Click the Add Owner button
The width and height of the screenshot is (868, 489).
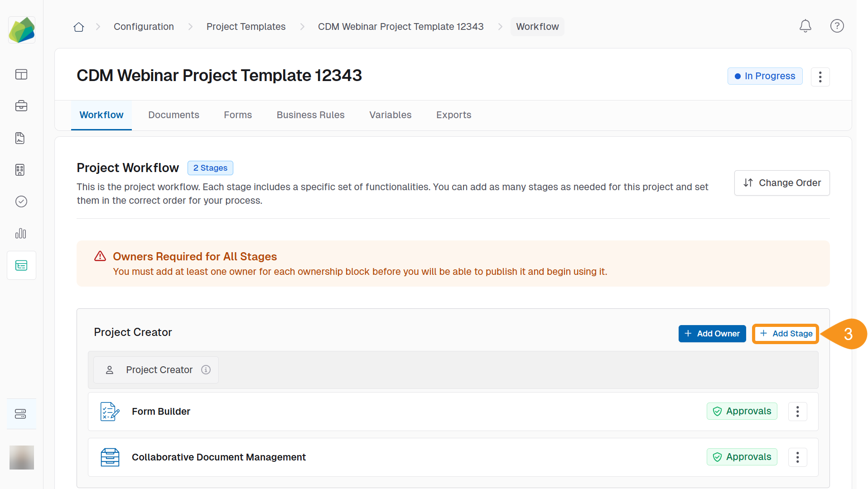click(x=712, y=334)
